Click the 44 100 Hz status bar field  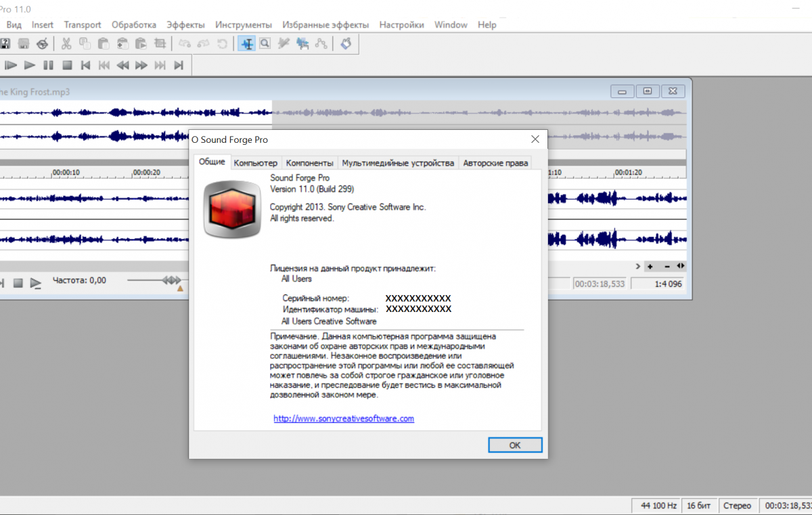655,506
